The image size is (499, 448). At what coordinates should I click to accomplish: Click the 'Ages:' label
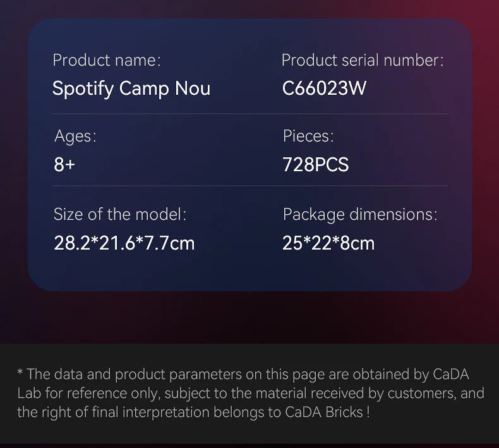[x=75, y=136]
